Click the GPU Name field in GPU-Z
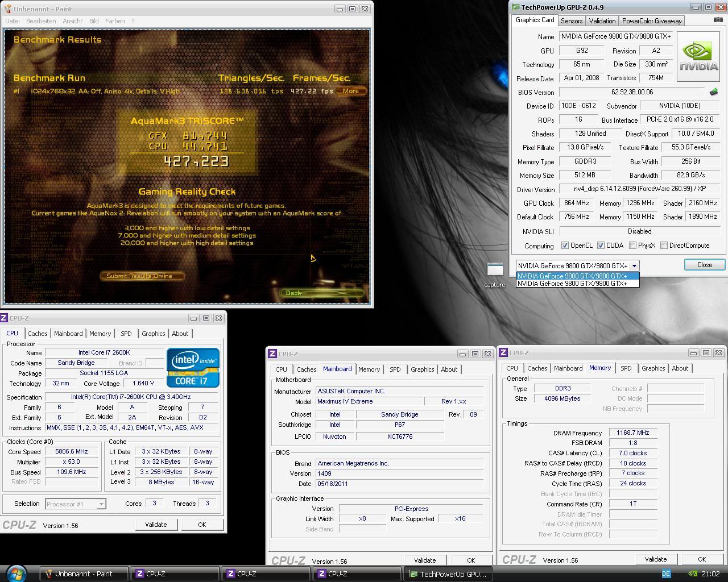The image size is (728, 582). click(x=616, y=36)
